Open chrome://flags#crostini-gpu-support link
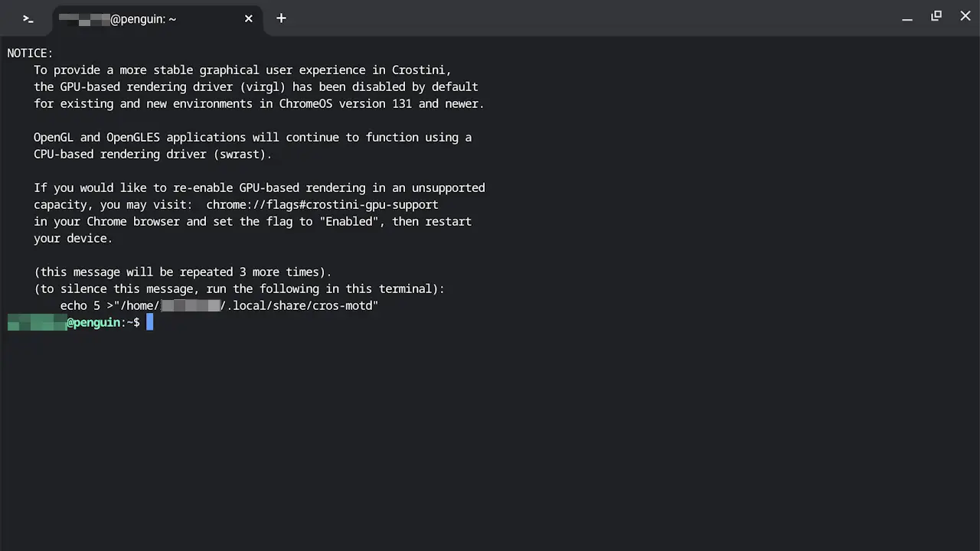Image resolution: width=980 pixels, height=551 pixels. click(322, 204)
